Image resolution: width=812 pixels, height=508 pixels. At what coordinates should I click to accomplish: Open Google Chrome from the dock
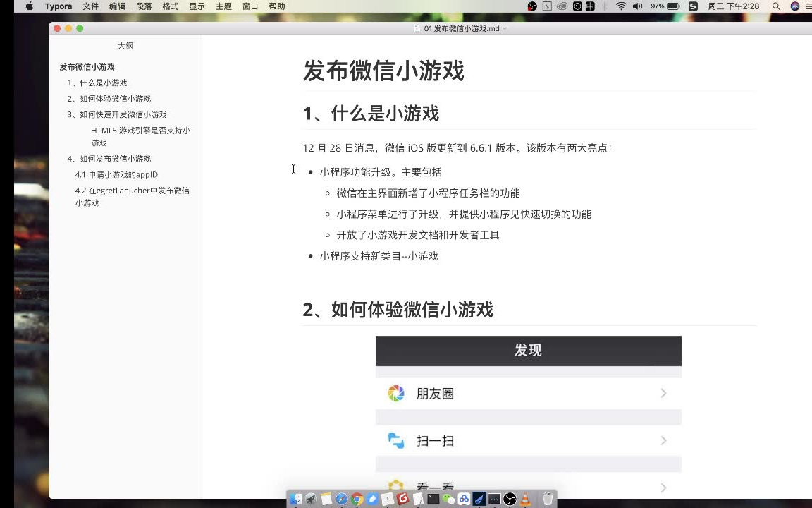(x=357, y=499)
